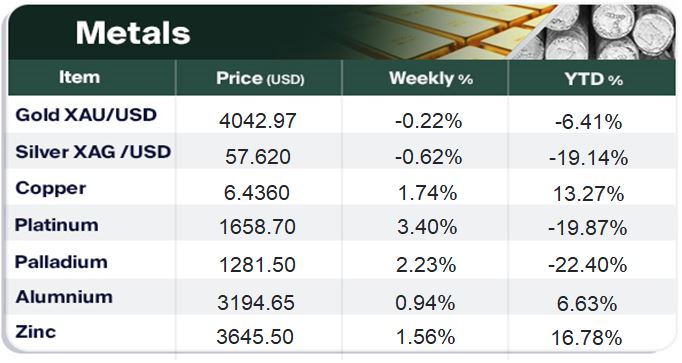Open the Gold XAU/USD row label
The width and height of the screenshot is (682, 363).
click(x=86, y=115)
